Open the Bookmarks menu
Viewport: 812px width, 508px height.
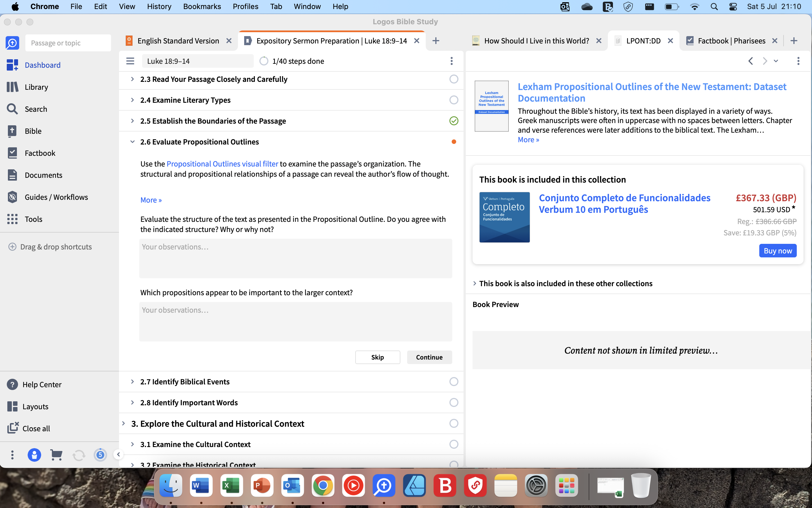[x=202, y=6]
